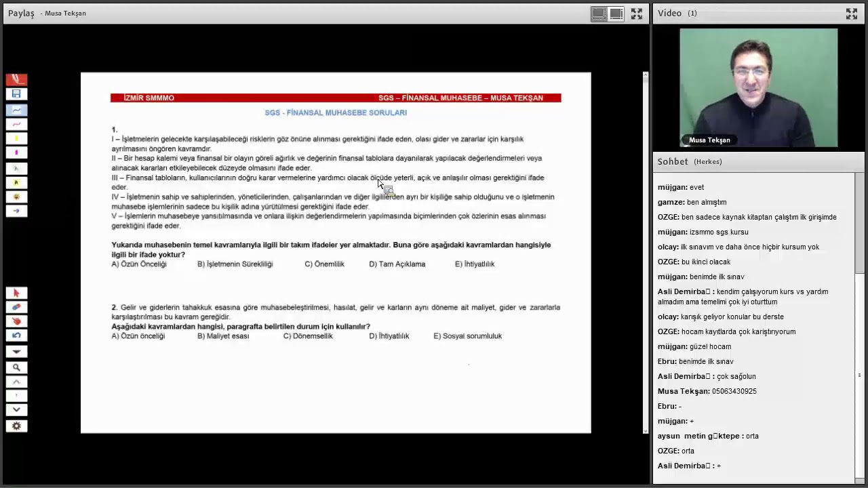The height and width of the screenshot is (488, 868).
Task: Select answer D) İhtiyatlılık in question 2
Action: coord(389,336)
